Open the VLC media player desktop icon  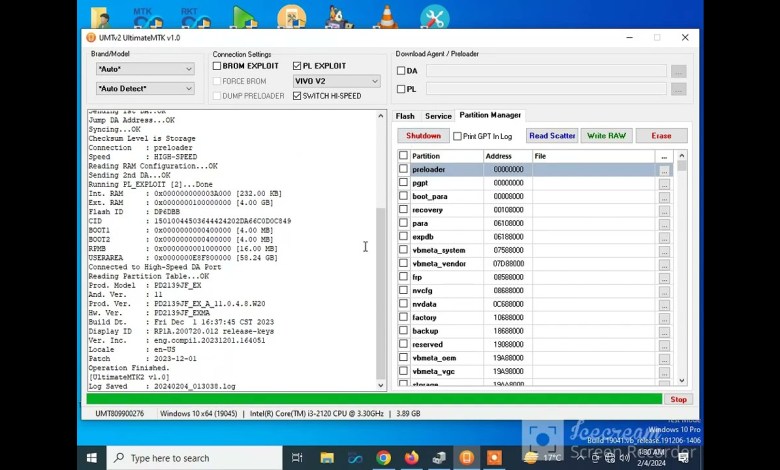point(386,16)
